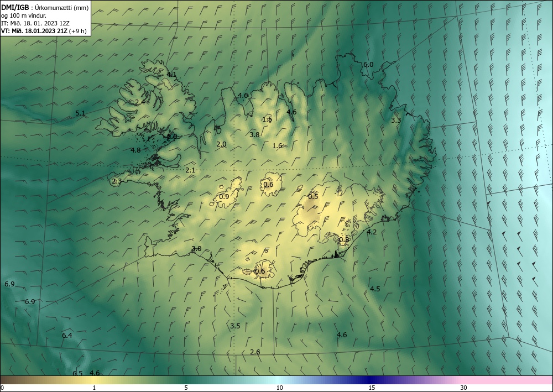
Task: Select the 6.0 value label
Action: pyautogui.click(x=368, y=65)
